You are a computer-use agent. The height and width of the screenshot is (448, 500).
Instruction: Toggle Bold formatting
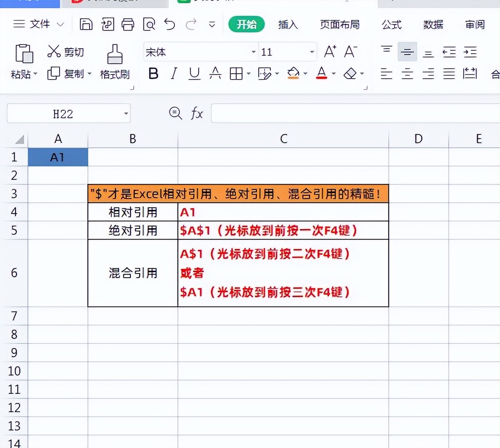point(153,74)
